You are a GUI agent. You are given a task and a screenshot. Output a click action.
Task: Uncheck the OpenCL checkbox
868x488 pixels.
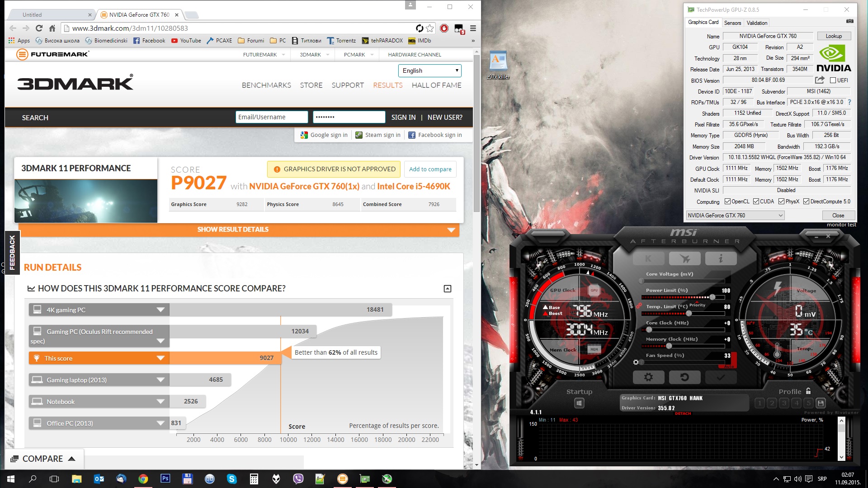click(727, 202)
